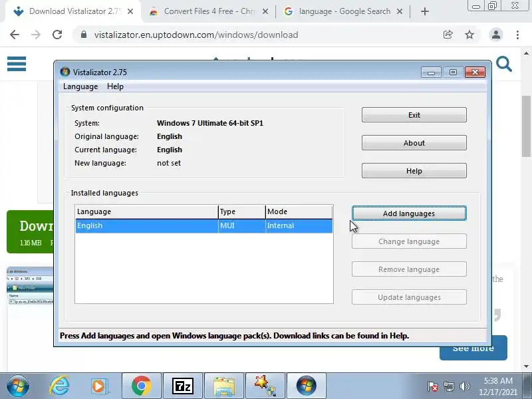532x399 pixels.
Task: Click the Internal mode cell
Action: click(x=299, y=225)
